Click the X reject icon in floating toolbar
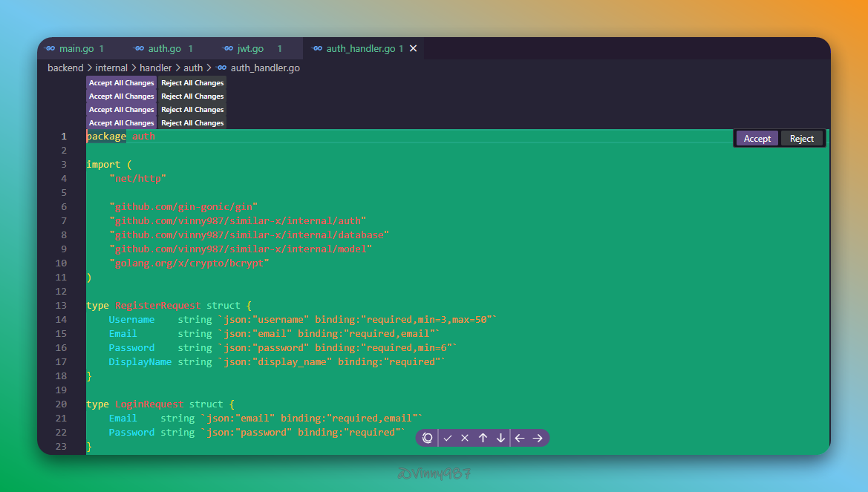This screenshot has height=492, width=868. (465, 438)
